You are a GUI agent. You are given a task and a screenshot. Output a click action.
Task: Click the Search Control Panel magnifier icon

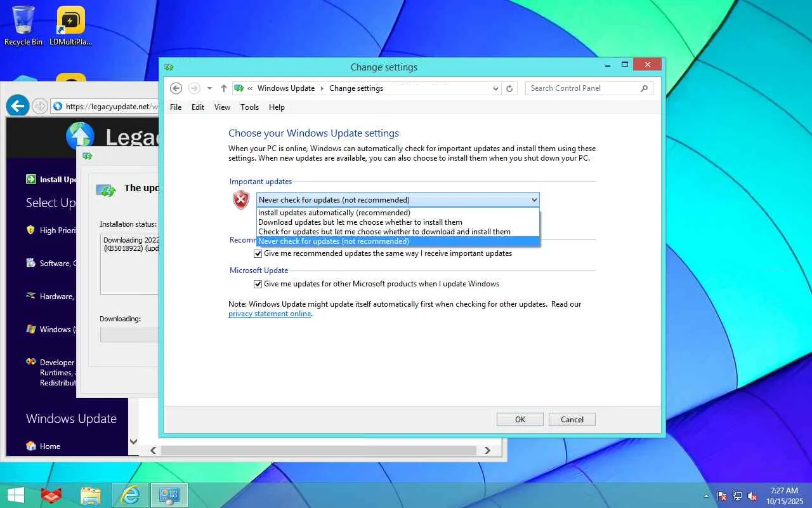pos(645,88)
